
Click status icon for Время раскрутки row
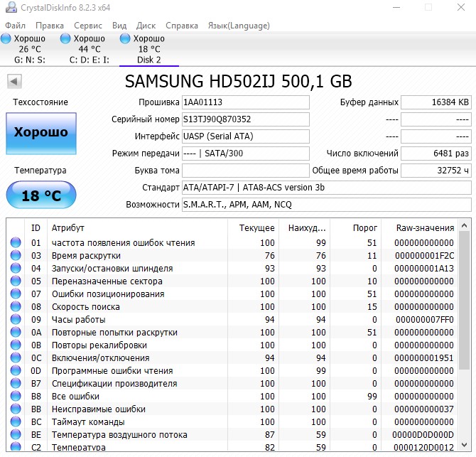16,256
